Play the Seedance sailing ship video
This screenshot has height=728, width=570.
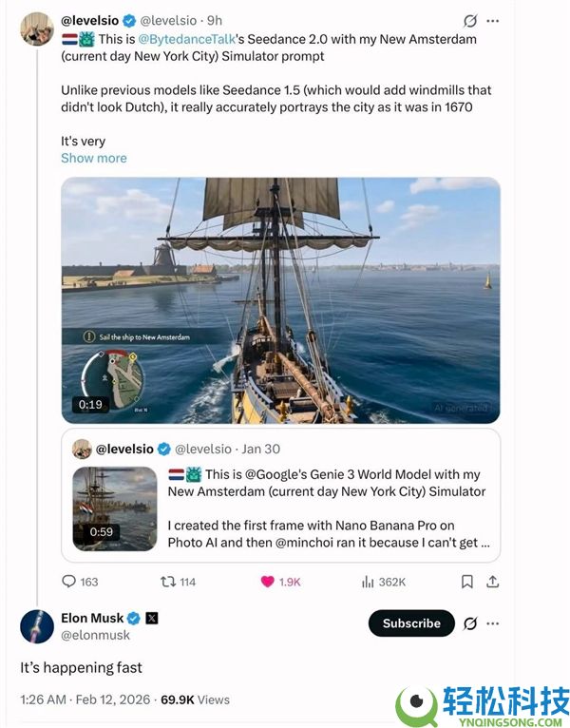click(280, 300)
